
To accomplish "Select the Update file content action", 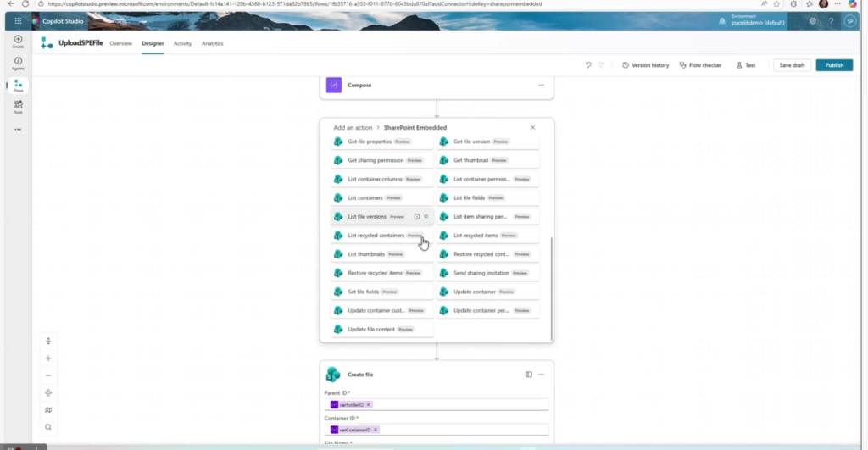I will point(382,330).
